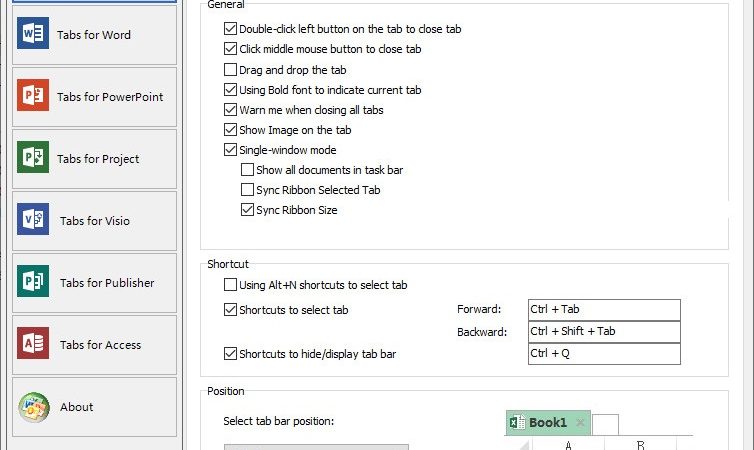The height and width of the screenshot is (450, 754).
Task: Open the Tabs for Publisher icon
Action: (33, 281)
